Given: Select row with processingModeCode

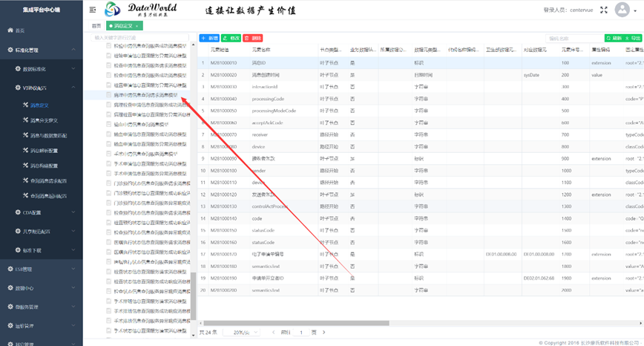Looking at the screenshot, I should coord(421,111).
